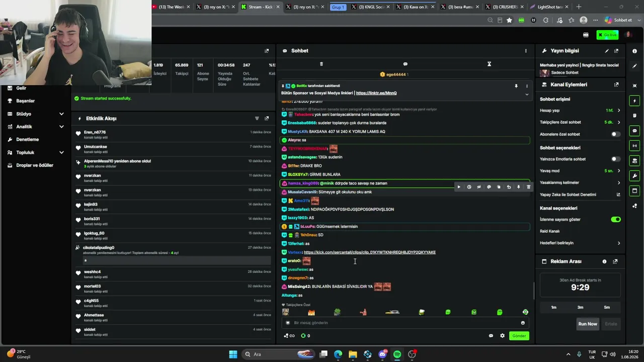Open the emoji picker in message box
The height and width of the screenshot is (362, 644).
tap(523, 323)
